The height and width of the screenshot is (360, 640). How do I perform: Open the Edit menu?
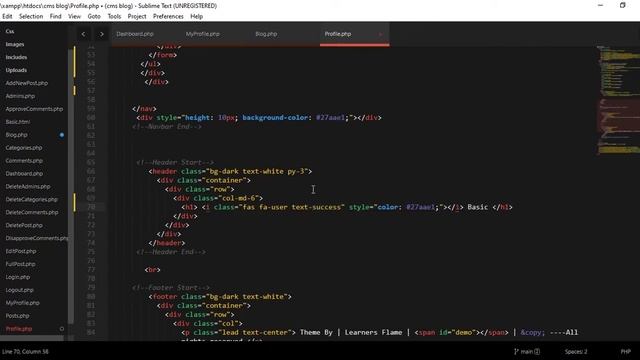pyautogui.click(x=7, y=16)
